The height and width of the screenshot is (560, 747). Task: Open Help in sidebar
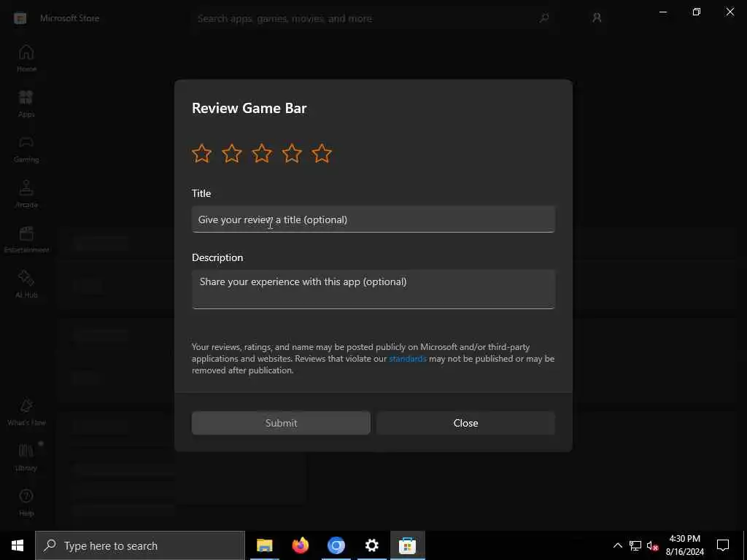tap(26, 503)
